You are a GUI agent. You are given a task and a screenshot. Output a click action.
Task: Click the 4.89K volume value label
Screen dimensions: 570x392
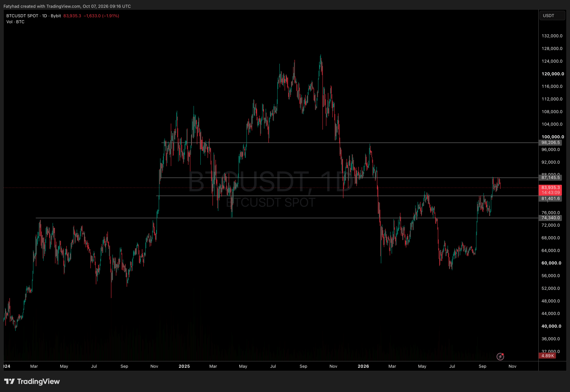tap(548, 356)
